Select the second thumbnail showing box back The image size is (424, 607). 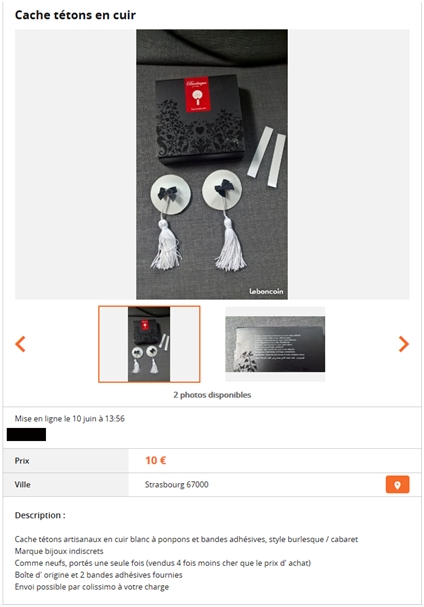tap(275, 344)
